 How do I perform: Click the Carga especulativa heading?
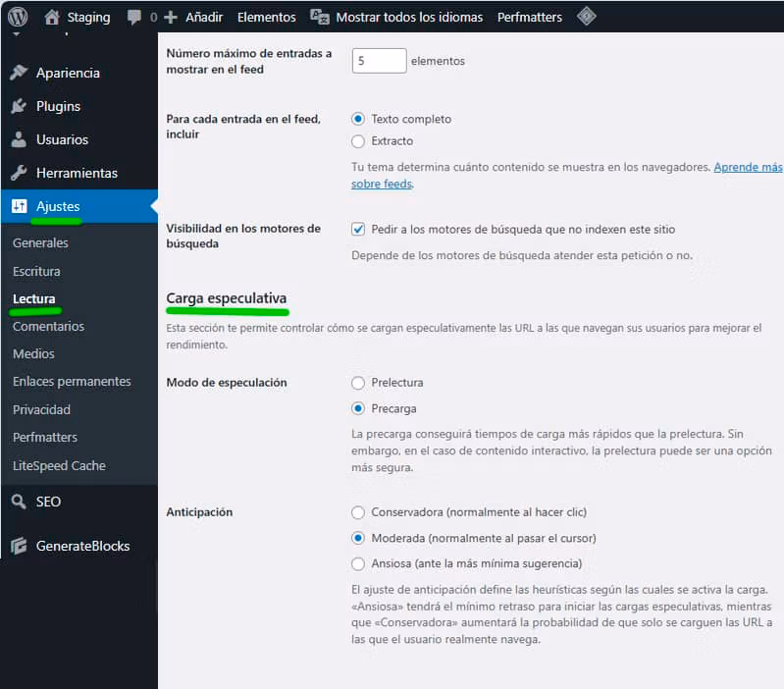[x=227, y=298]
